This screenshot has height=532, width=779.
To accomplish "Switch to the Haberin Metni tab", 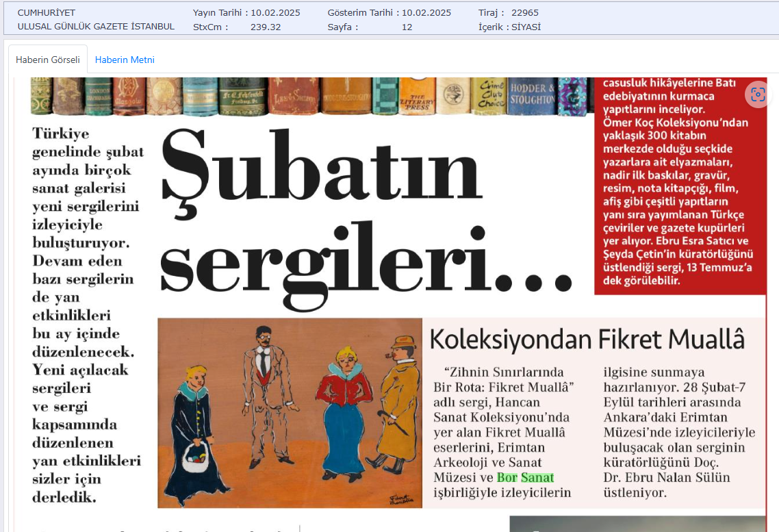I will [125, 60].
